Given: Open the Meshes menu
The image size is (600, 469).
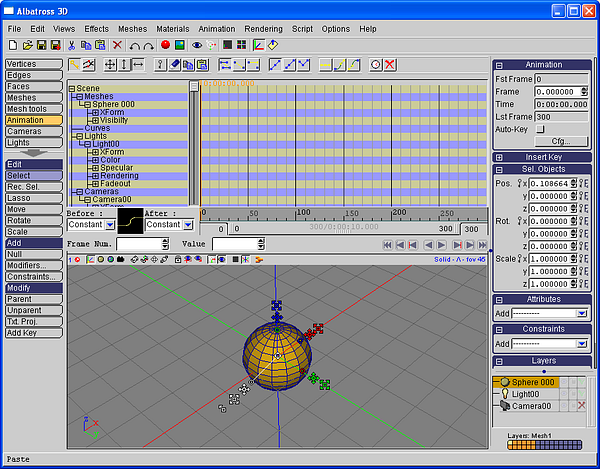Looking at the screenshot, I should [132, 29].
